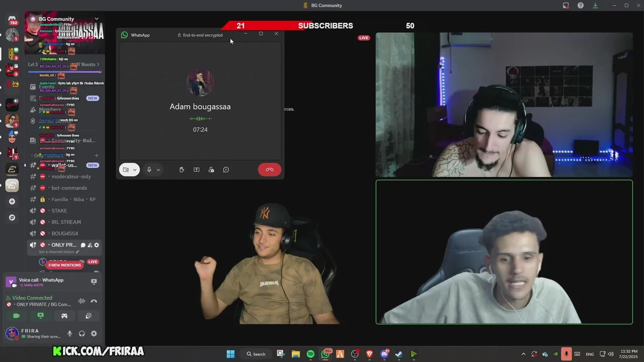The height and width of the screenshot is (362, 644).
Task: Open chat from WhatsApp call
Action: tap(226, 169)
